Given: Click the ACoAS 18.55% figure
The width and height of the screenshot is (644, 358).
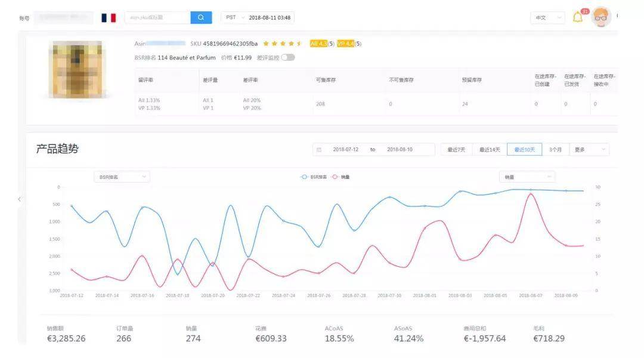Looking at the screenshot, I should pos(339,339).
